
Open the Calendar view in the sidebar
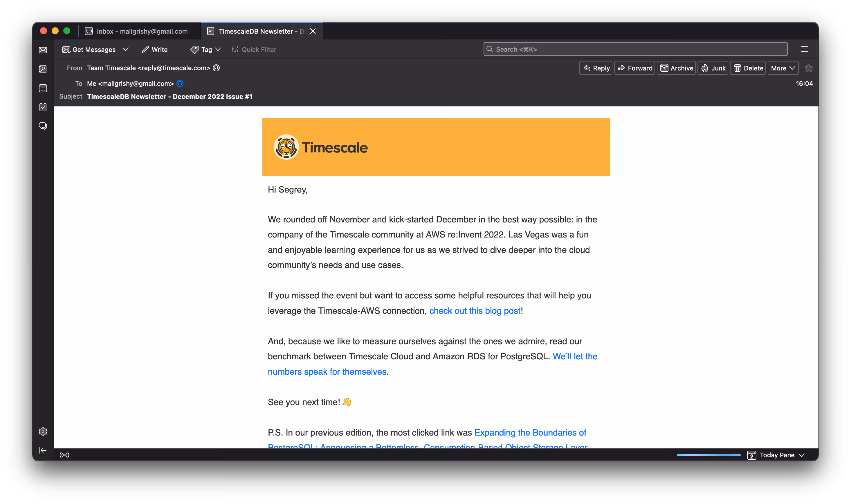click(x=43, y=88)
